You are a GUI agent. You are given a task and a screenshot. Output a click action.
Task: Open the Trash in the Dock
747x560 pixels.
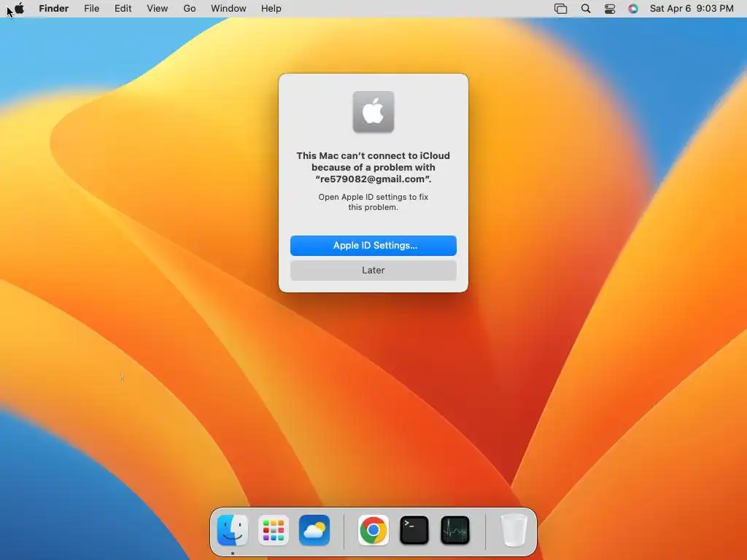pyautogui.click(x=514, y=530)
